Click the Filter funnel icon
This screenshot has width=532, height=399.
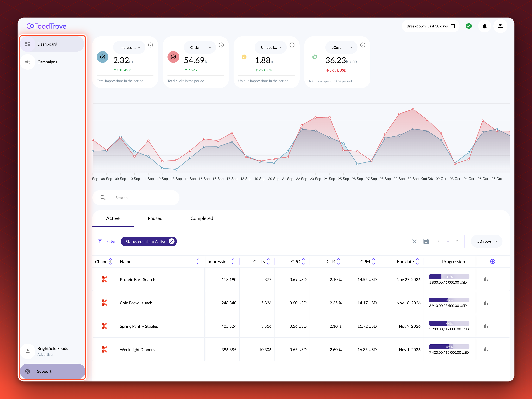[100, 241]
